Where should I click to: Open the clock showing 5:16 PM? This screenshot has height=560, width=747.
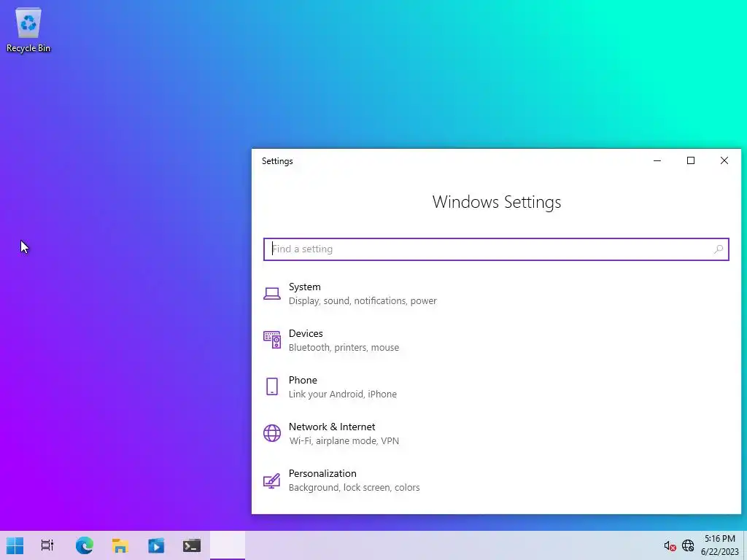point(719,545)
